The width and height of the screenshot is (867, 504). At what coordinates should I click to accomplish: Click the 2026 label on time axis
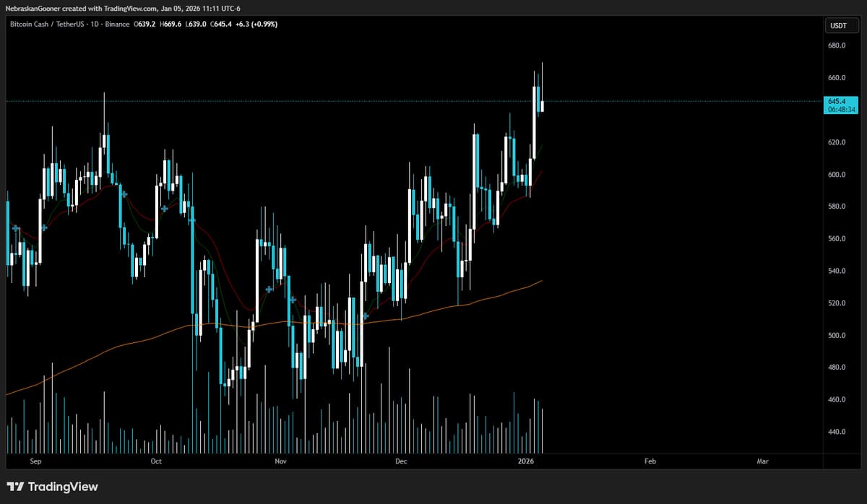527,461
